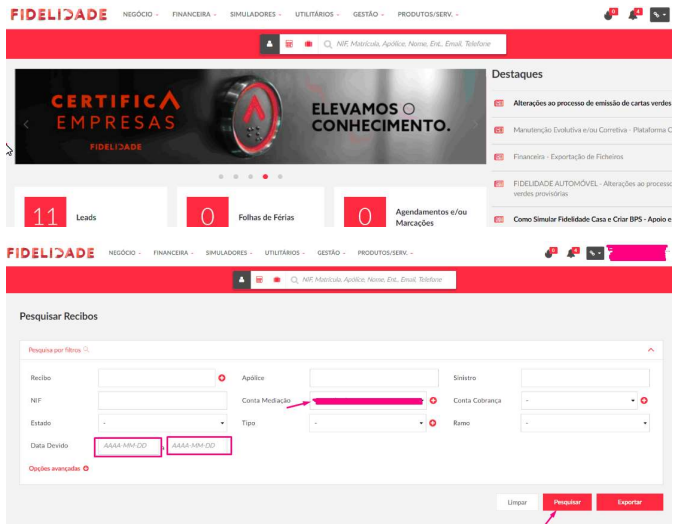
Task: Click the Fidelidade logo on Pesquisar Recibos page
Action: click(x=51, y=253)
